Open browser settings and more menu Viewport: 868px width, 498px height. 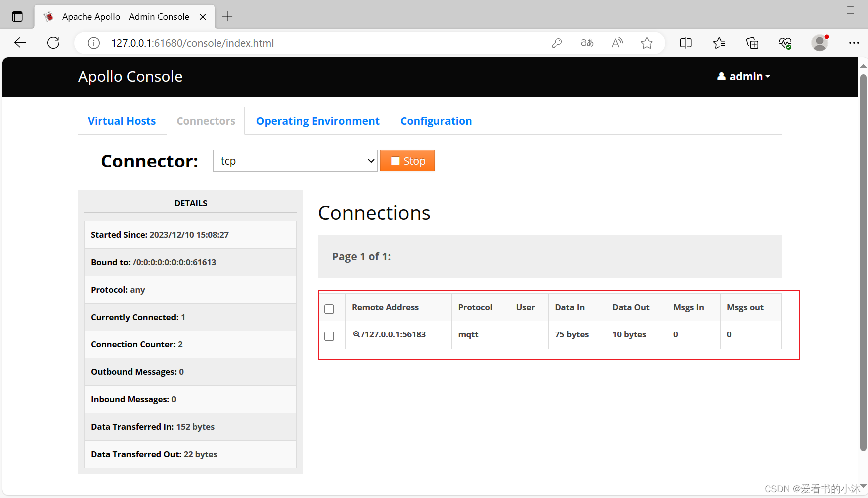(854, 43)
